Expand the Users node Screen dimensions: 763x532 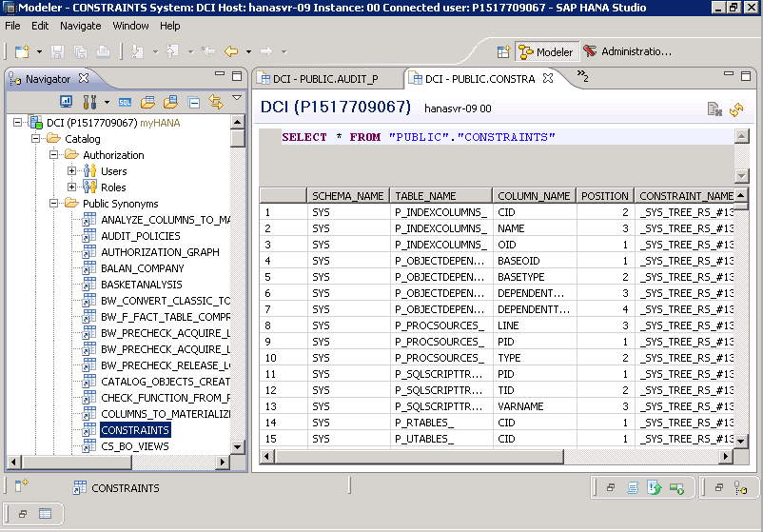coord(72,171)
